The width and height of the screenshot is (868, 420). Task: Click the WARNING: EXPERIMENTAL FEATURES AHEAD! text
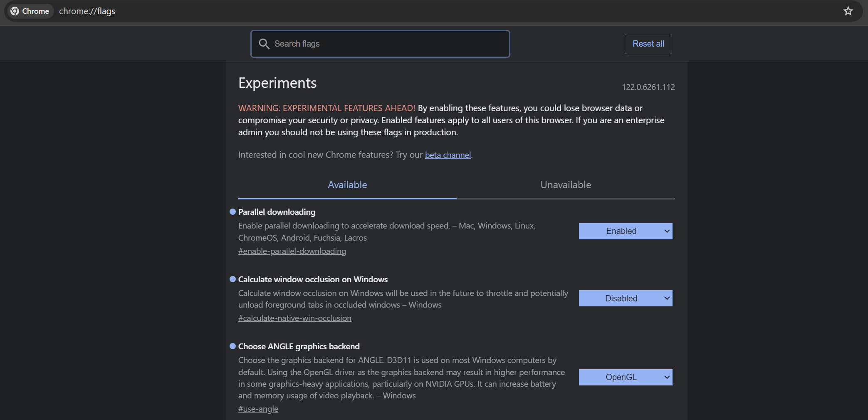point(326,108)
